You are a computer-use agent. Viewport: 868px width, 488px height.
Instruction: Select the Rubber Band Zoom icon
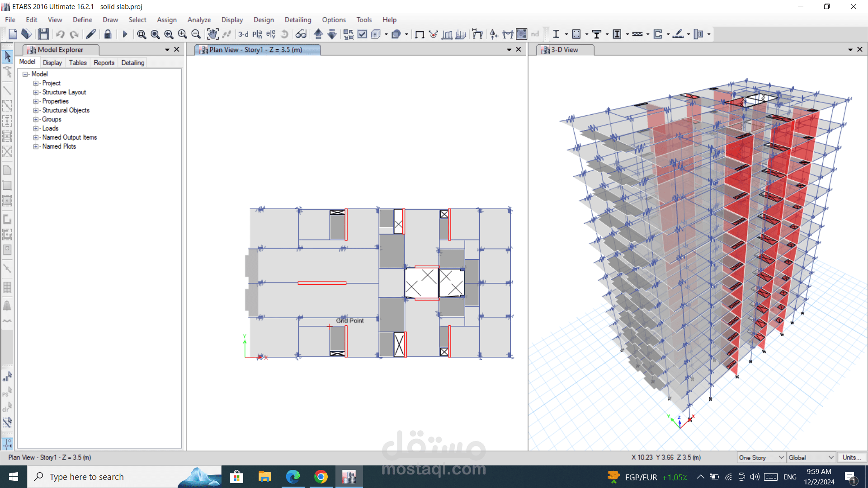pyautogui.click(x=142, y=34)
